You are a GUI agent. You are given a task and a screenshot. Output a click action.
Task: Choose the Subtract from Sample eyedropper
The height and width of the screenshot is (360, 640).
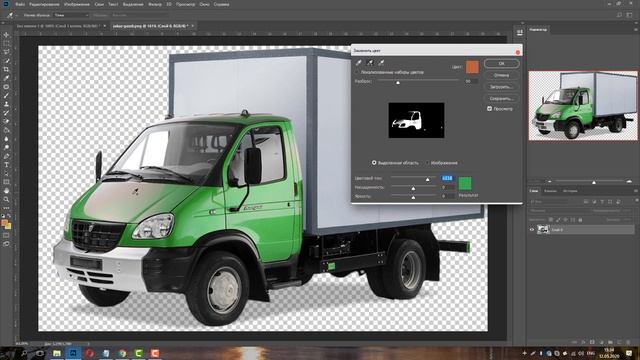coord(381,62)
